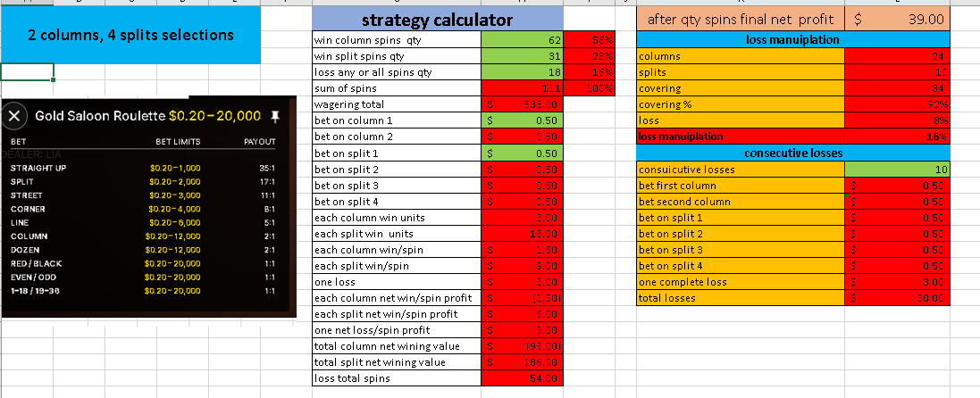Click the COLUMN payout row in roulette table
The height and width of the screenshot is (398, 980).
point(143,236)
